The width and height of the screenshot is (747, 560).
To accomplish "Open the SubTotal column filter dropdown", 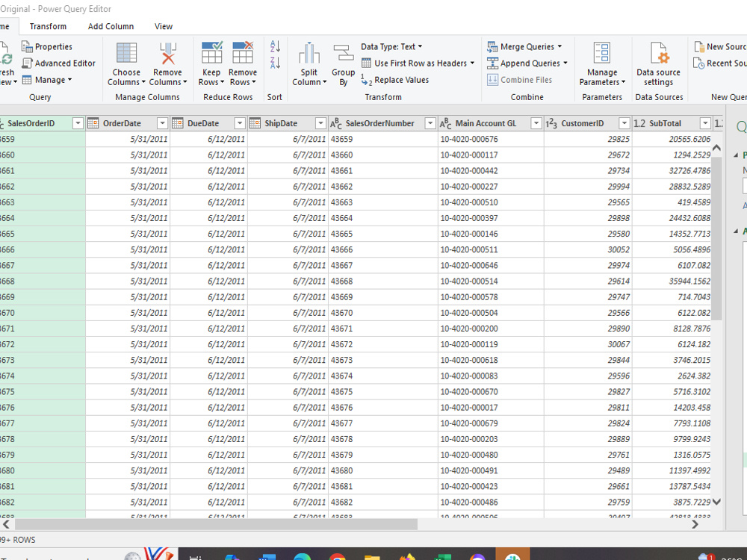I will tap(706, 123).
